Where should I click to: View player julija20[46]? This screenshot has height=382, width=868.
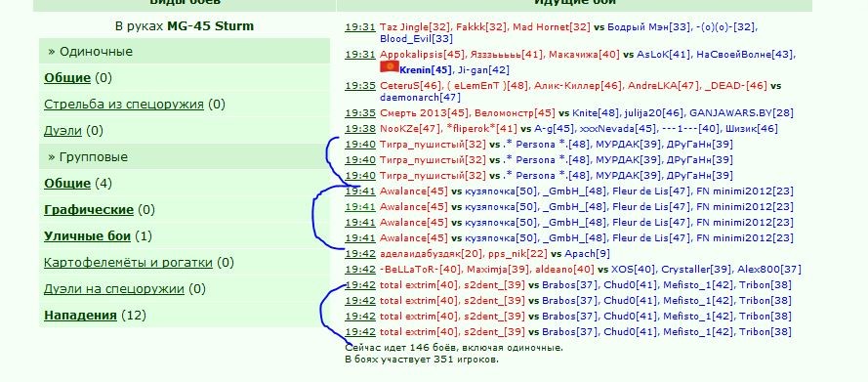(654, 113)
